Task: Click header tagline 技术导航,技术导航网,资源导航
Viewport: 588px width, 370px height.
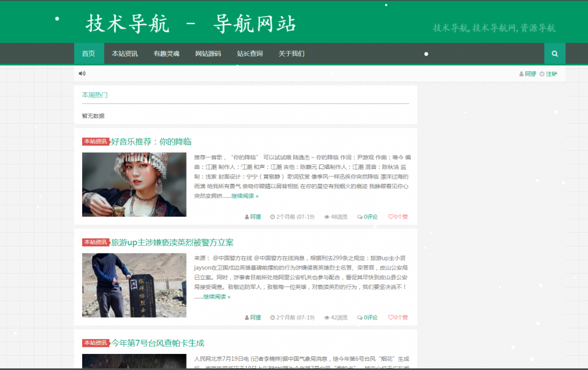Action: click(x=494, y=28)
